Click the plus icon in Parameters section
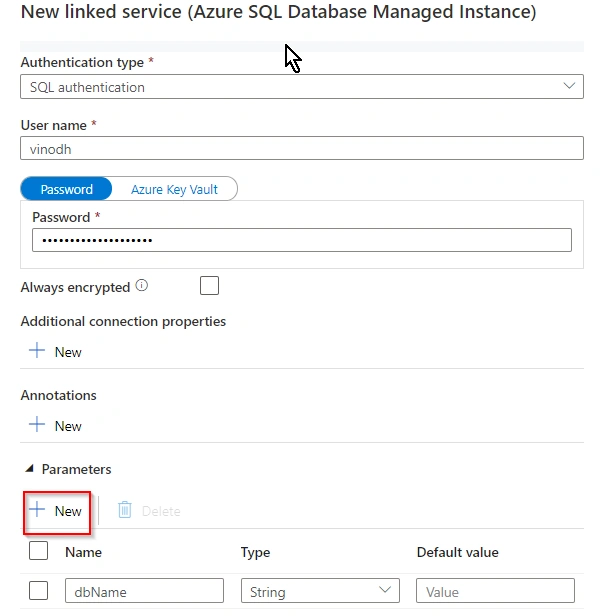Screen dimensions: 604x616 pos(37,510)
